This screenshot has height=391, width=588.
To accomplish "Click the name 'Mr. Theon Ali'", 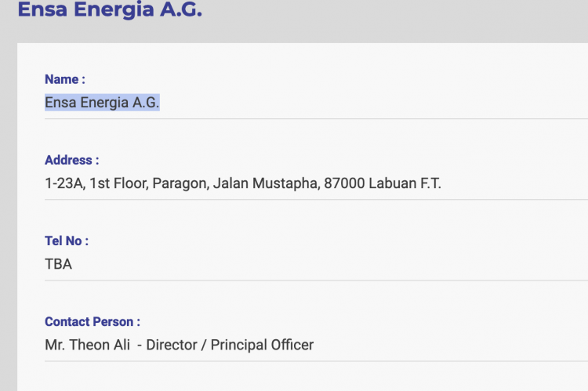I will coord(87,345).
